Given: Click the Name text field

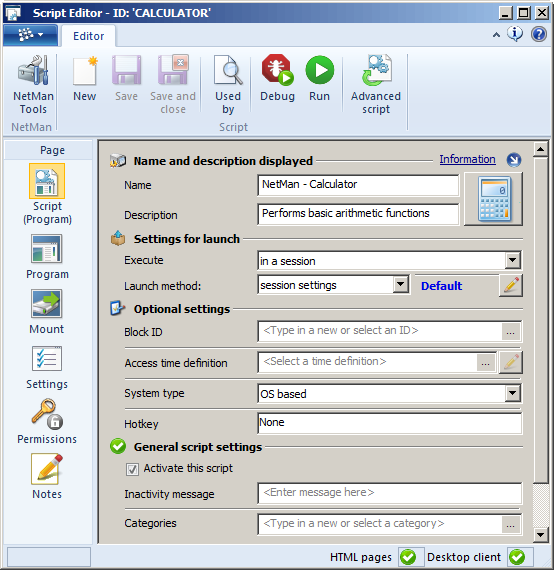Looking at the screenshot, I should [358, 185].
